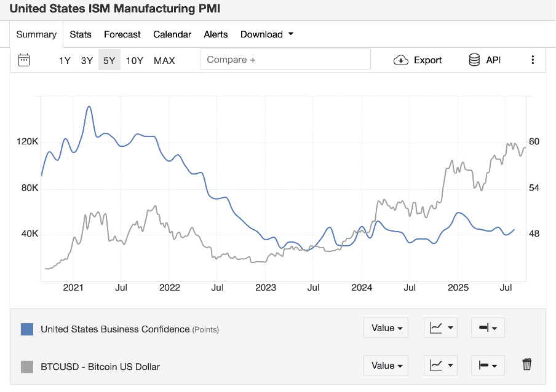The height and width of the screenshot is (392, 556).
Task: Click the blue Business Confidence color swatch
Action: point(27,329)
